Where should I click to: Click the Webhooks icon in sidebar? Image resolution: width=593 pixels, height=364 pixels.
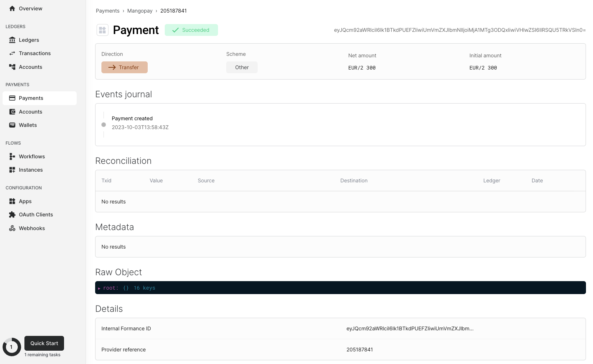click(12, 228)
